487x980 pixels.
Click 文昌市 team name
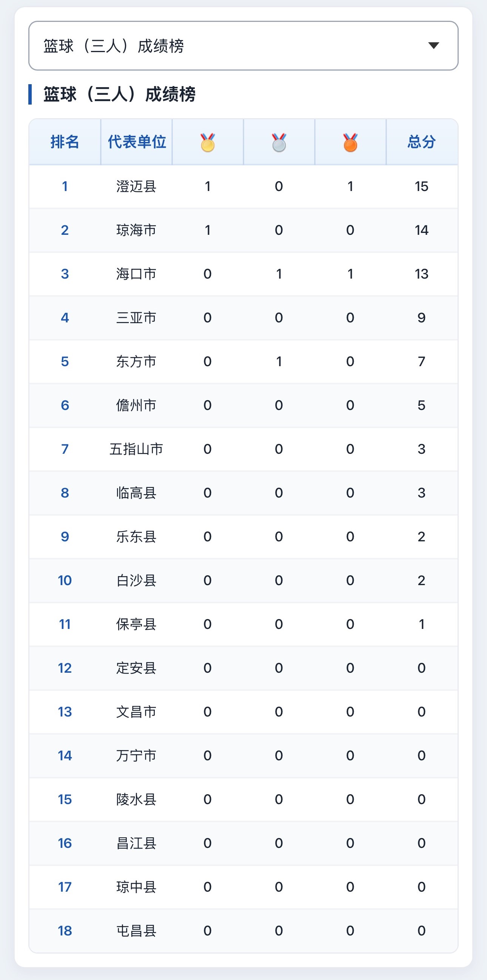pos(136,712)
